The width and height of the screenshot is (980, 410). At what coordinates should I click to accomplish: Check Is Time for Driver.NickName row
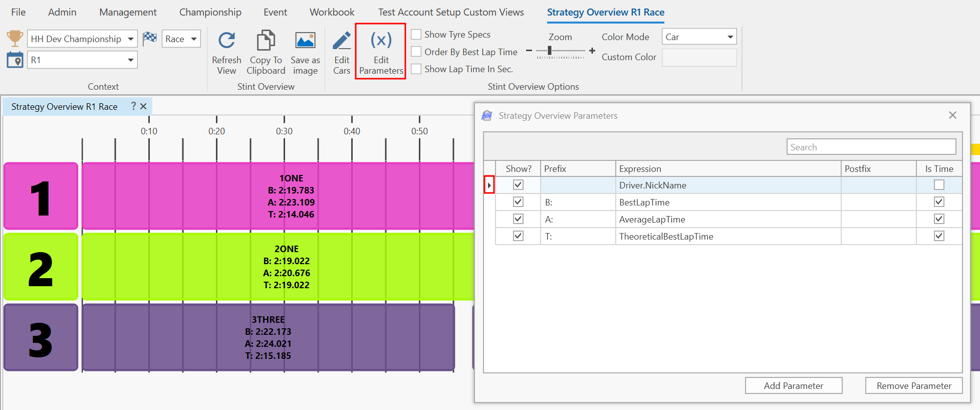point(939,185)
